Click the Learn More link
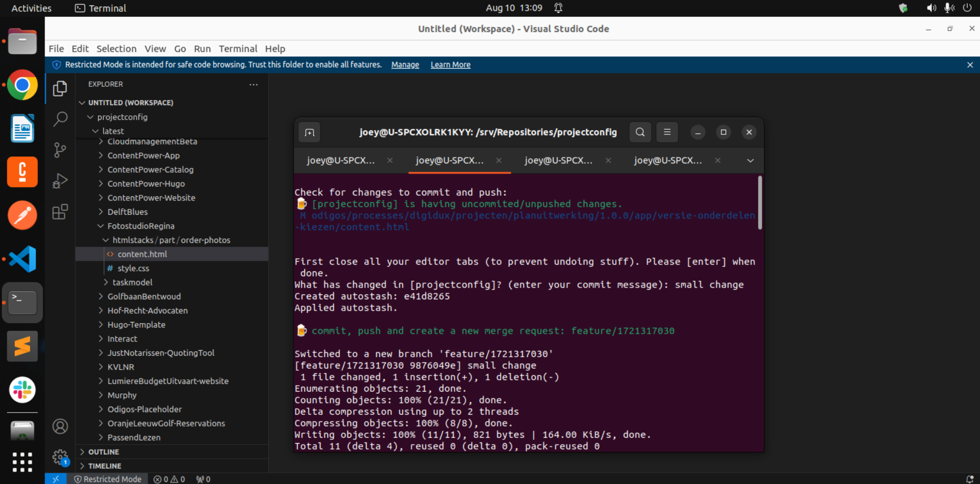Viewport: 980px width, 484px height. click(x=450, y=65)
